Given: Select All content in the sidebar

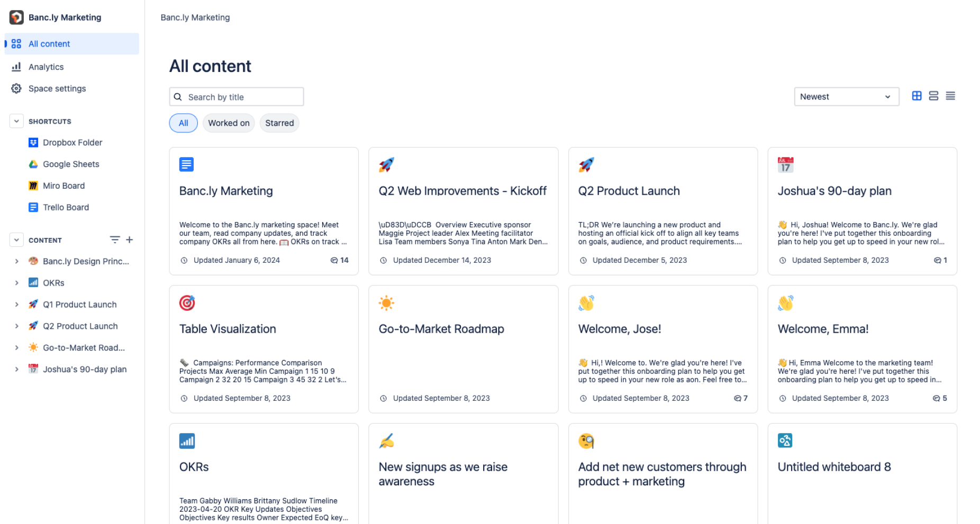Looking at the screenshot, I should 72,44.
